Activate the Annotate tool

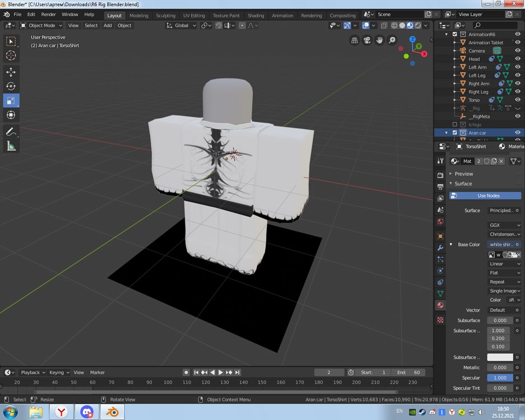tap(10, 133)
